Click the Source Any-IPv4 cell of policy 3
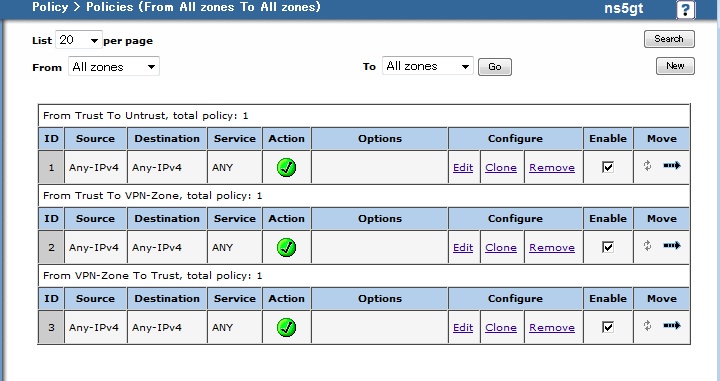This screenshot has width=720, height=381. pos(96,327)
